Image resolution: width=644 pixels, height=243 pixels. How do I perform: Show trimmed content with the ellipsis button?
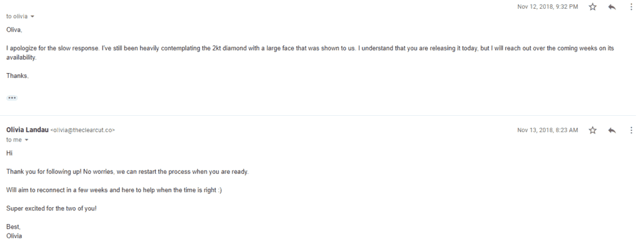coord(12,98)
